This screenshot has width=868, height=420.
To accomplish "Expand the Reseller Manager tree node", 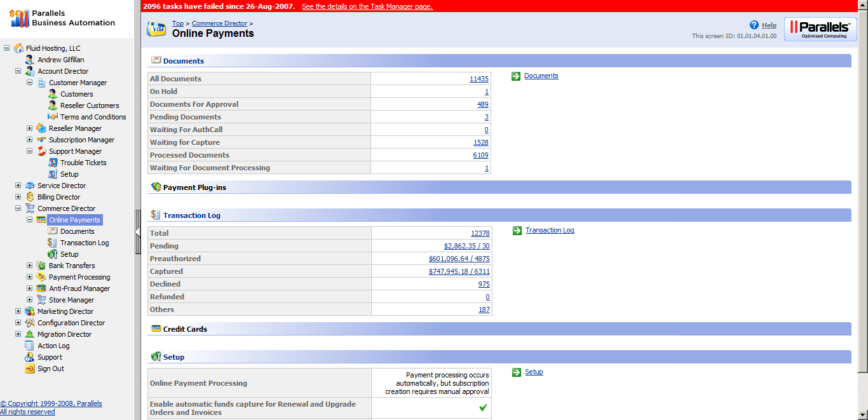I will point(30,128).
